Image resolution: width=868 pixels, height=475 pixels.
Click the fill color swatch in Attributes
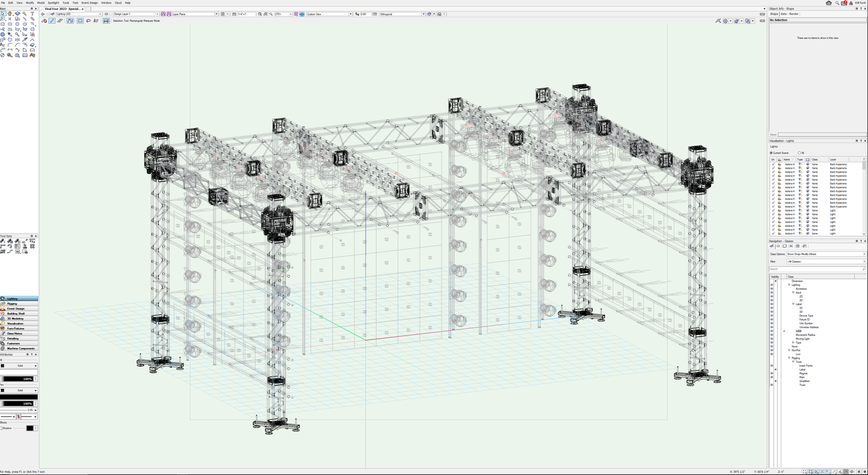tap(19, 372)
